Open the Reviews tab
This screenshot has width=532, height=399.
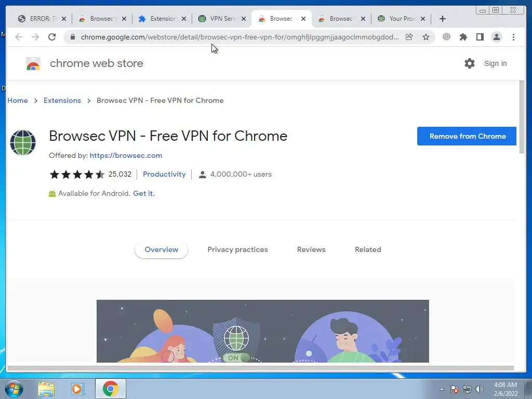click(x=311, y=250)
